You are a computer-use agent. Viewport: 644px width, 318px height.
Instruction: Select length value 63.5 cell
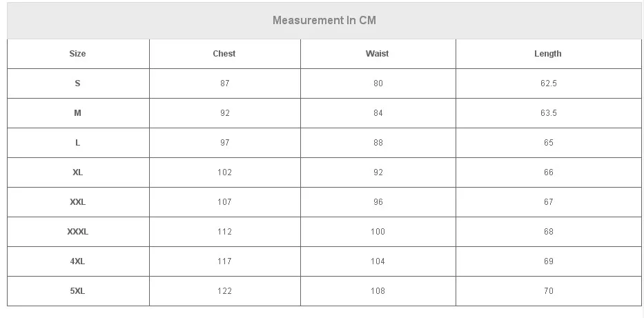[x=548, y=113]
